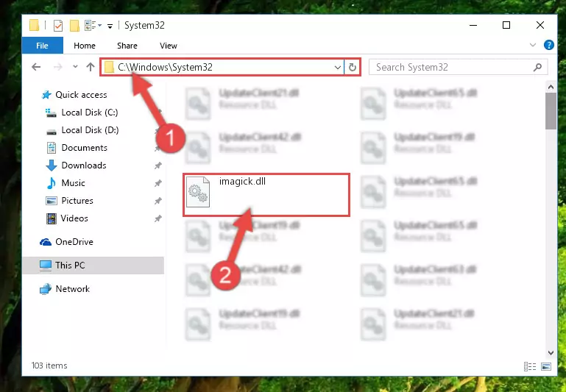Go back using the Back arrow
The height and width of the screenshot is (392, 566).
tap(36, 67)
